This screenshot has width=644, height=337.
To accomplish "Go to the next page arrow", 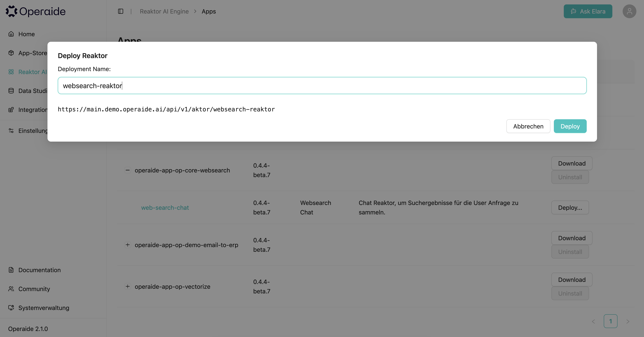I will coord(628,321).
